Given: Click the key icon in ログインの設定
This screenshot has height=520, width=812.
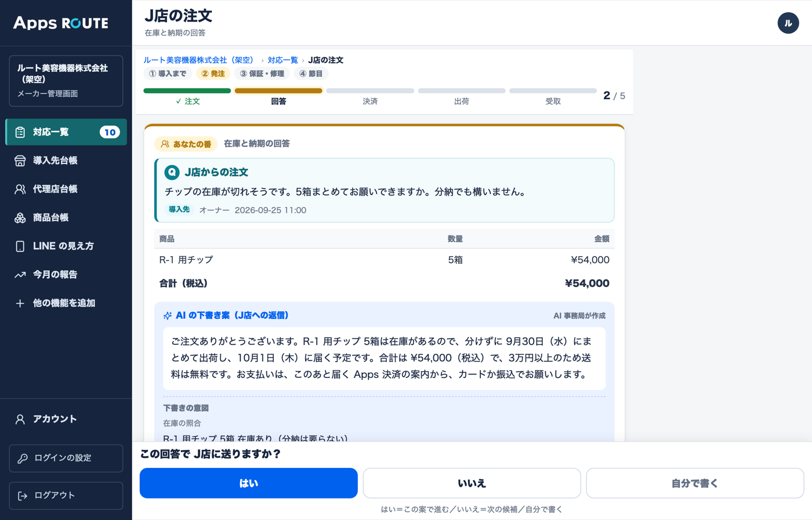Looking at the screenshot, I should [23, 458].
